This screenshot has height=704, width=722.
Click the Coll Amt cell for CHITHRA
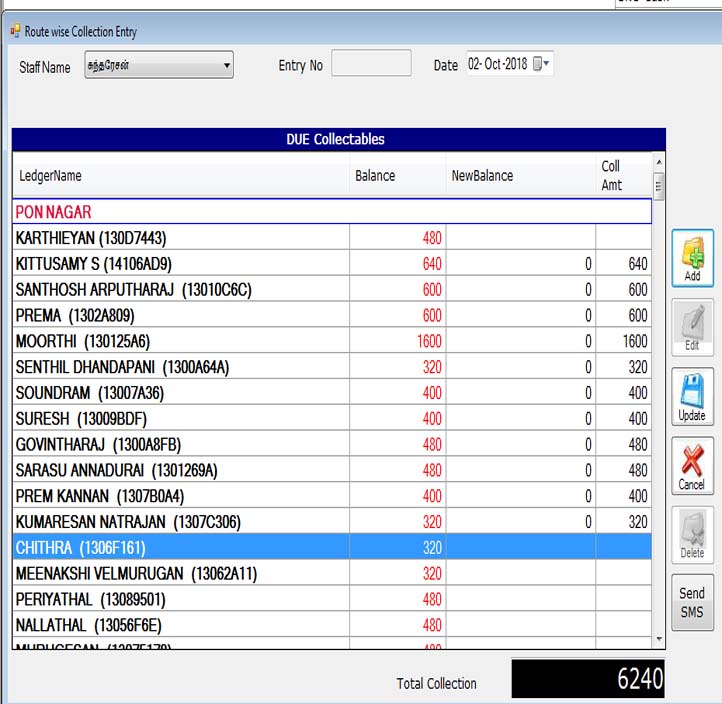pyautogui.click(x=624, y=547)
